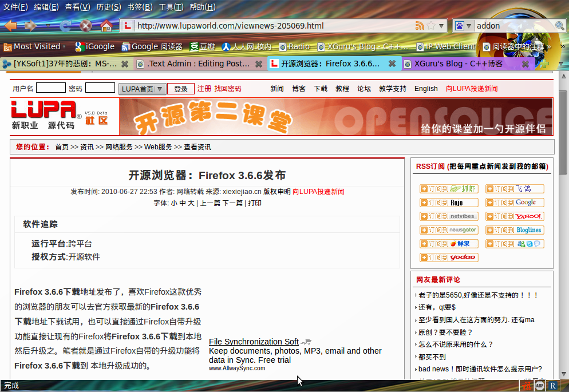
Task: Subscribe via 订阅到 飞鸽 button
Action: [515, 189]
